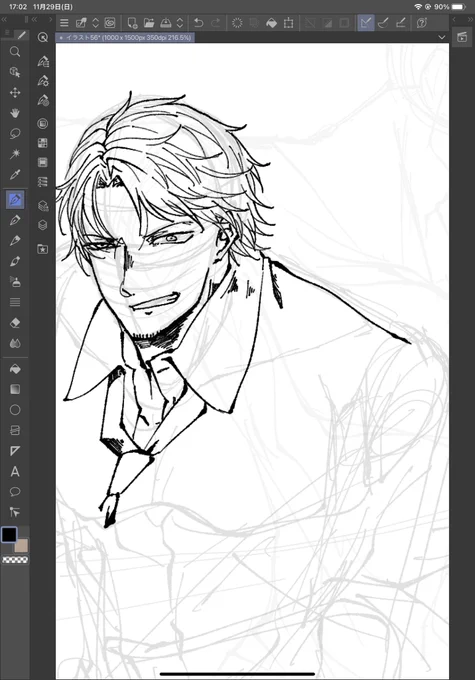Select the Move layer tool
The height and width of the screenshot is (680, 475).
click(15, 92)
